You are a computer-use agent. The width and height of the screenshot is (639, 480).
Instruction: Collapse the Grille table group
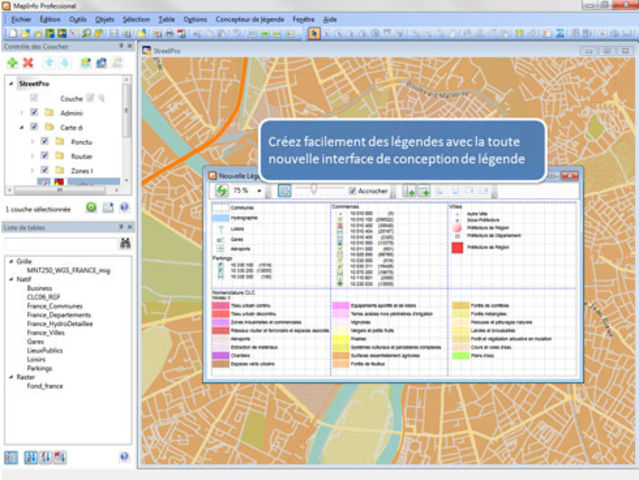coord(11,261)
